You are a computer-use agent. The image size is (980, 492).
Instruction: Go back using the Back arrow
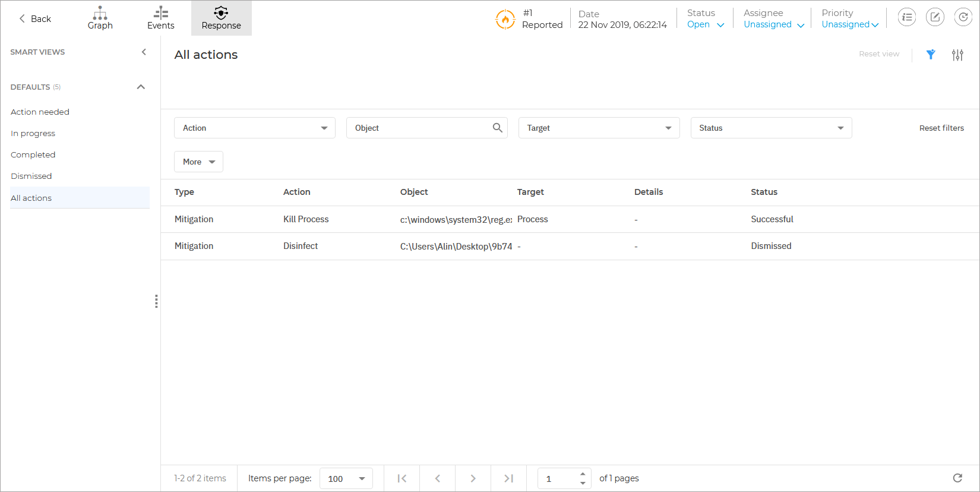[x=35, y=18]
